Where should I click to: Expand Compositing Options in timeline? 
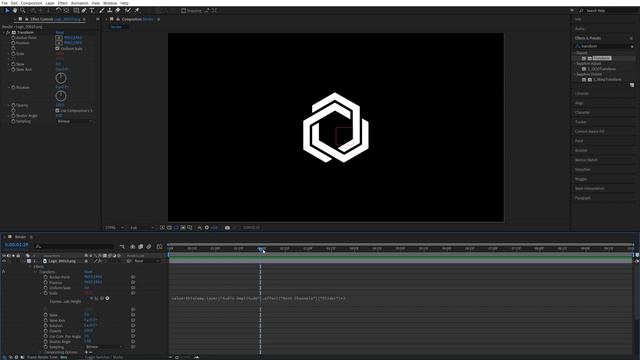pos(41,352)
